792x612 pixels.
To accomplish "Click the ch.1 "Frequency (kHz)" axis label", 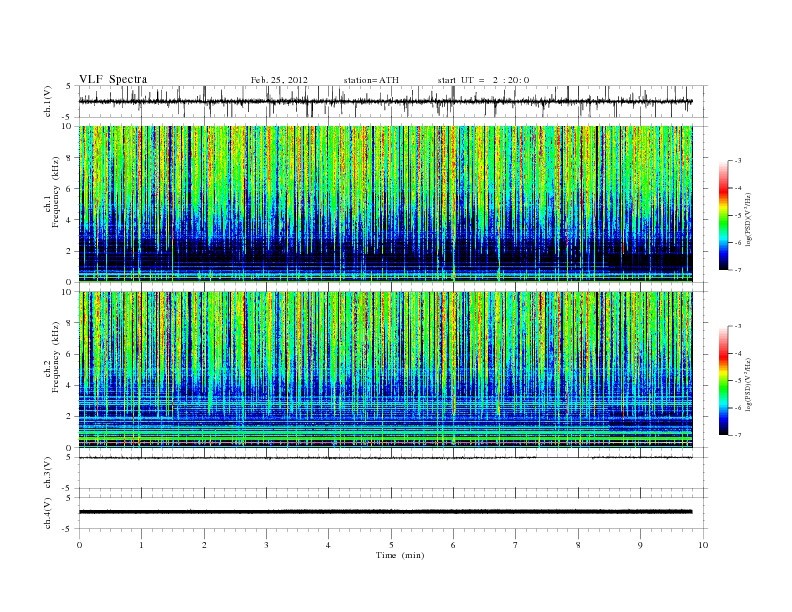I will [55, 192].
